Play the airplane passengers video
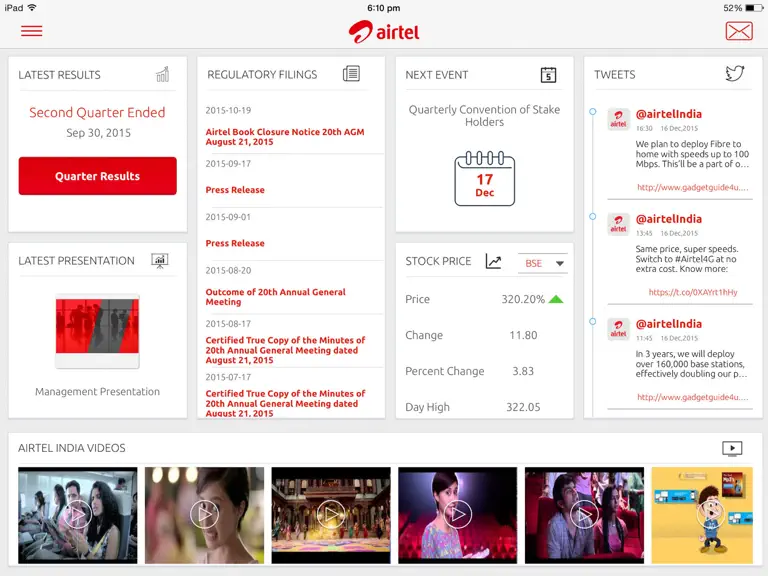Screen dimensions: 768x576 click(x=77, y=515)
